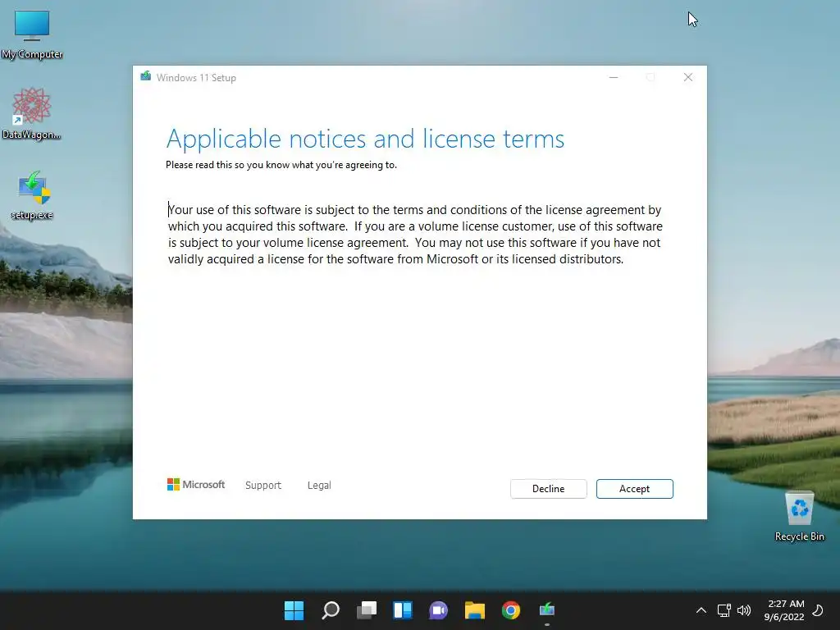The height and width of the screenshot is (630, 840).
Task: Open taskbar Search
Action: [x=330, y=610]
